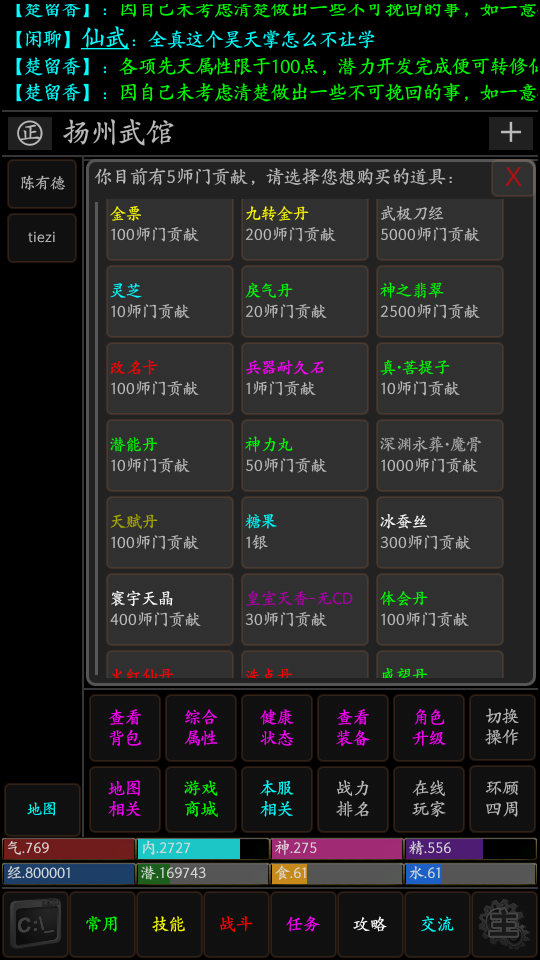
Task: Click 切换操作 switch controls button
Action: point(502,728)
